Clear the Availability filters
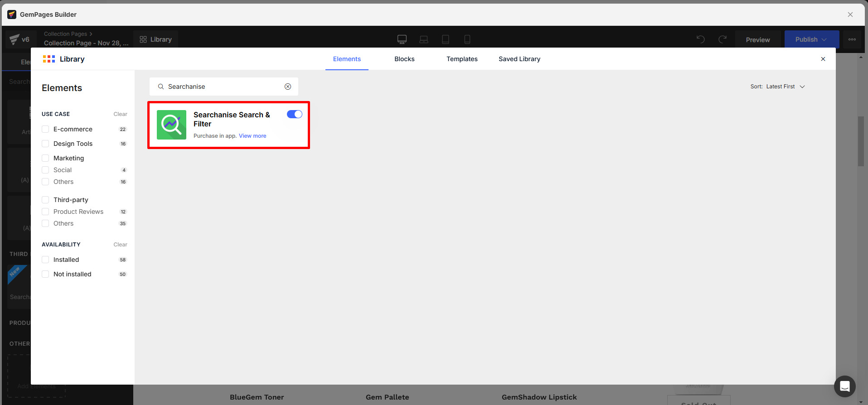868x405 pixels. (x=120, y=245)
